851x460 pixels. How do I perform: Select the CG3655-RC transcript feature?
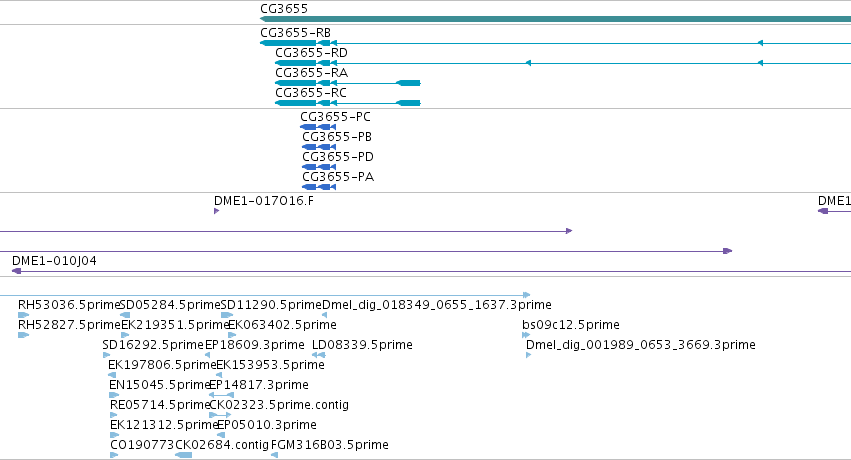(x=348, y=103)
